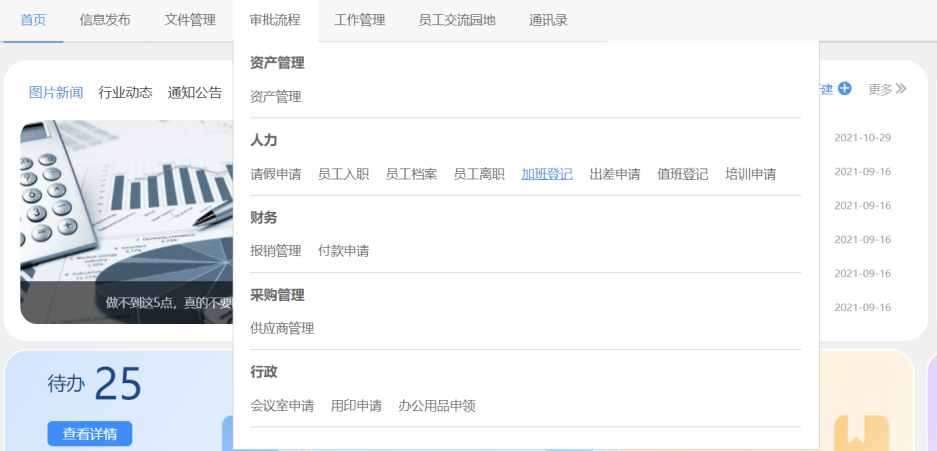Expand the 更多 double-chevron link
Screen dimensions: 937x451
[887, 89]
